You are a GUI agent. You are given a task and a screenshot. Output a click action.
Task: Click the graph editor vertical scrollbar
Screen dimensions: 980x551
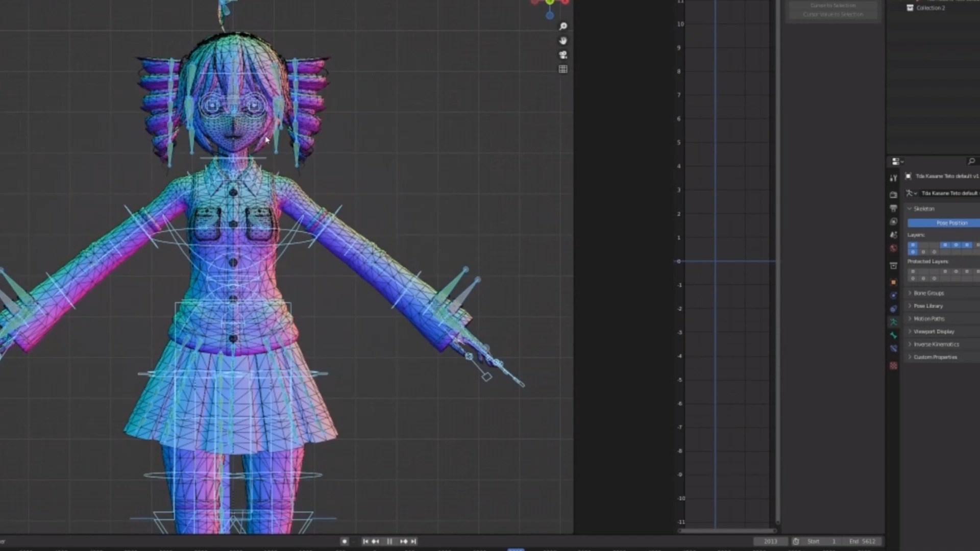pos(777,261)
